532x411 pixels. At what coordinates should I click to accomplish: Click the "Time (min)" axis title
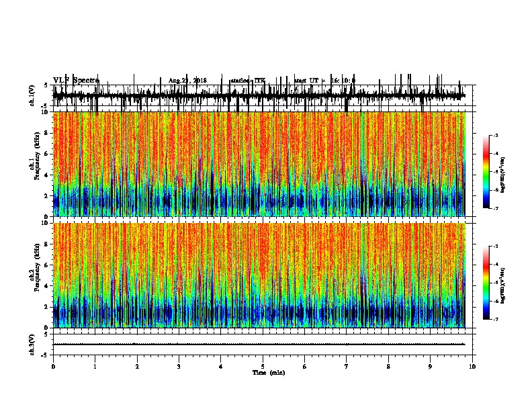269,373
